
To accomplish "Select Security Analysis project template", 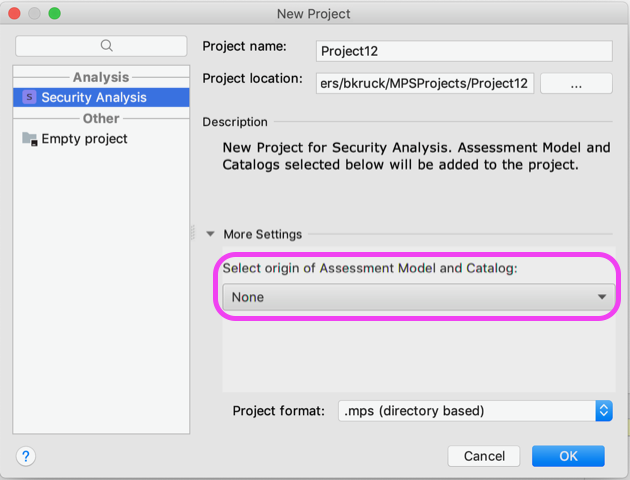I will coord(93,97).
